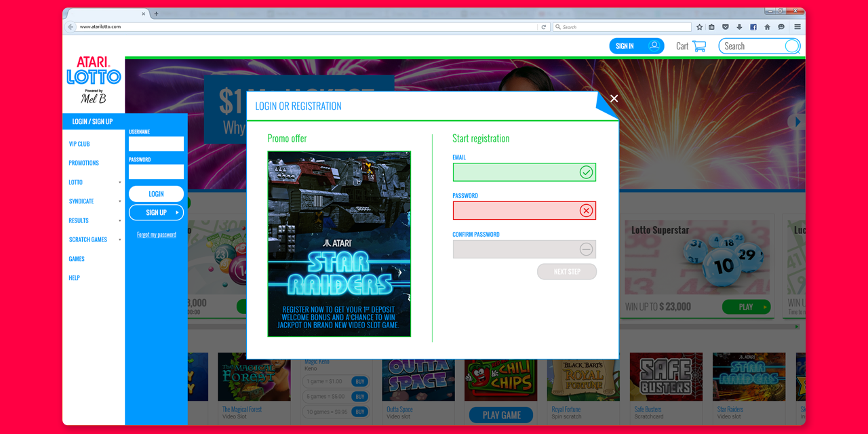Click the Sign Up button in sidebar

[156, 212]
